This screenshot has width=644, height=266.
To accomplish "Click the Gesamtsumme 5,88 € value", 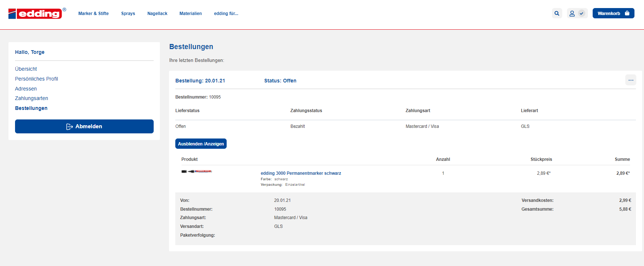I will coord(625,209).
